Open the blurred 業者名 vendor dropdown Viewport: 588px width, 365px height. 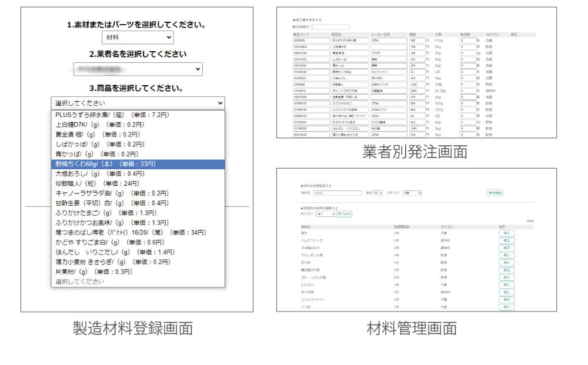point(138,69)
